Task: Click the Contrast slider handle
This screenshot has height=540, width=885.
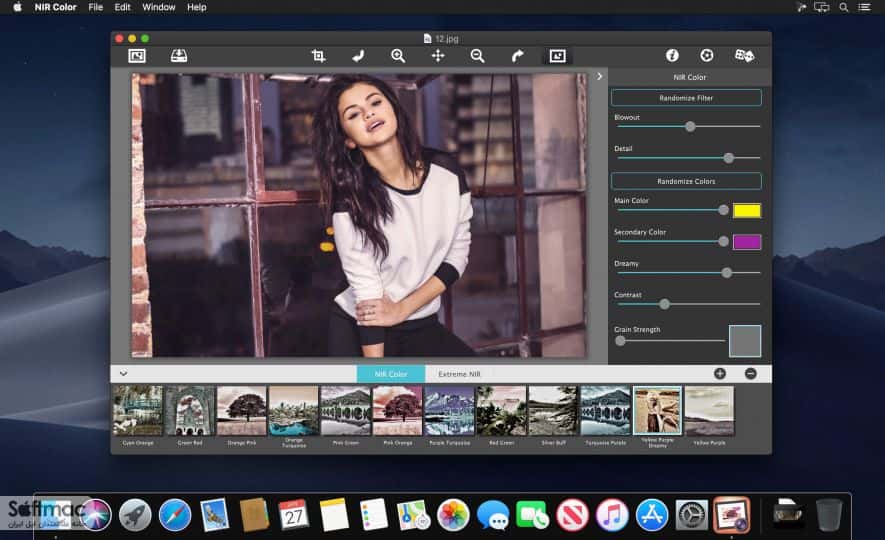Action: pyautogui.click(x=664, y=304)
